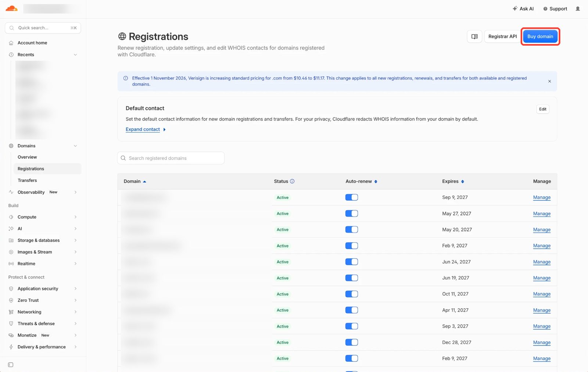The image size is (588, 372).
Task: Open the documentation book icon button
Action: click(x=474, y=36)
